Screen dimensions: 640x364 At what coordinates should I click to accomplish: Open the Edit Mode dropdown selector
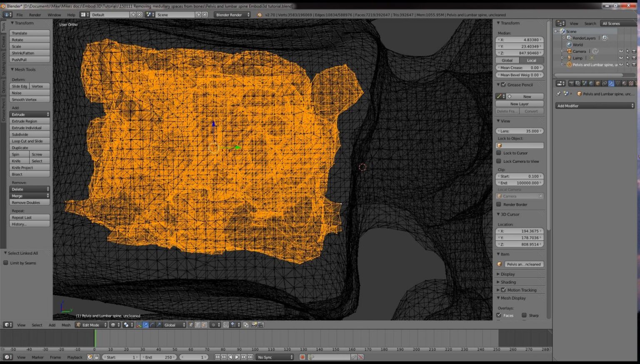(90, 325)
